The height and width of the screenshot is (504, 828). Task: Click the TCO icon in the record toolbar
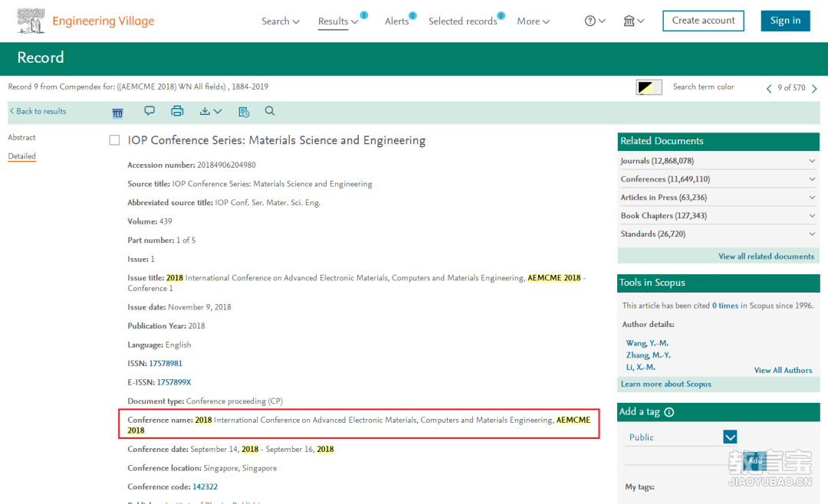[117, 113]
